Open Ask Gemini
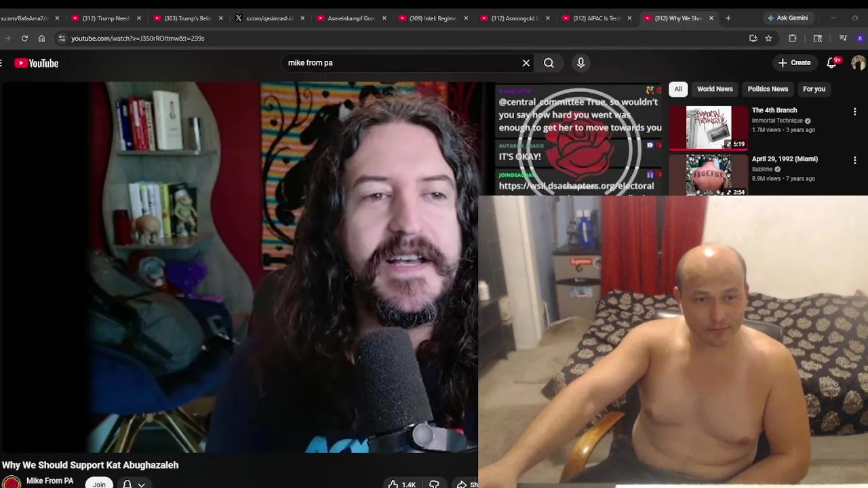This screenshot has height=488, width=868. click(787, 18)
